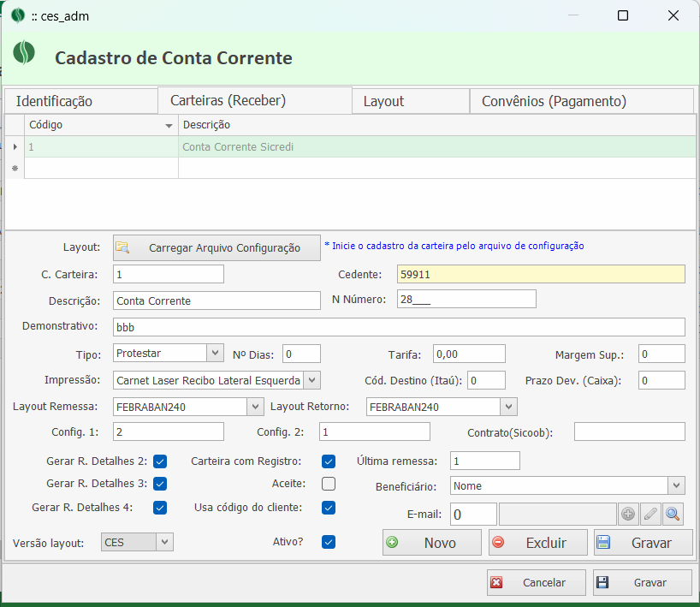Viewport: 700px width, 607px height.
Task: Expand the Beneficiário dropdown
Action: tap(676, 485)
